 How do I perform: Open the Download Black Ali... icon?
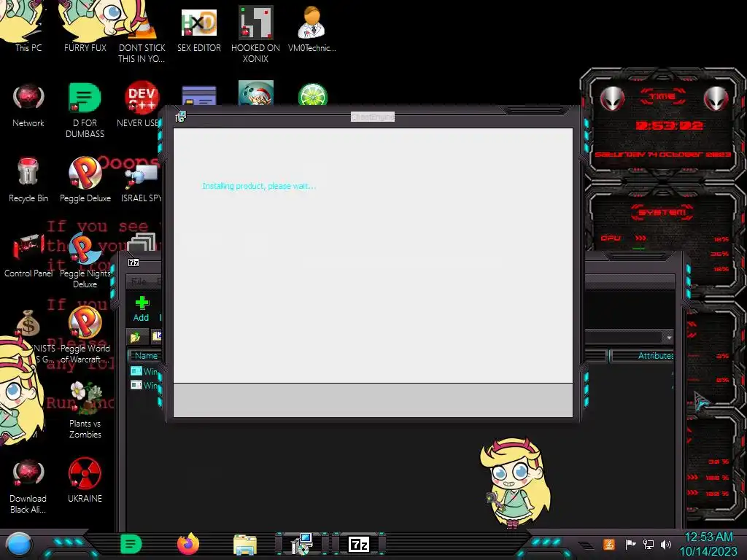pyautogui.click(x=28, y=486)
